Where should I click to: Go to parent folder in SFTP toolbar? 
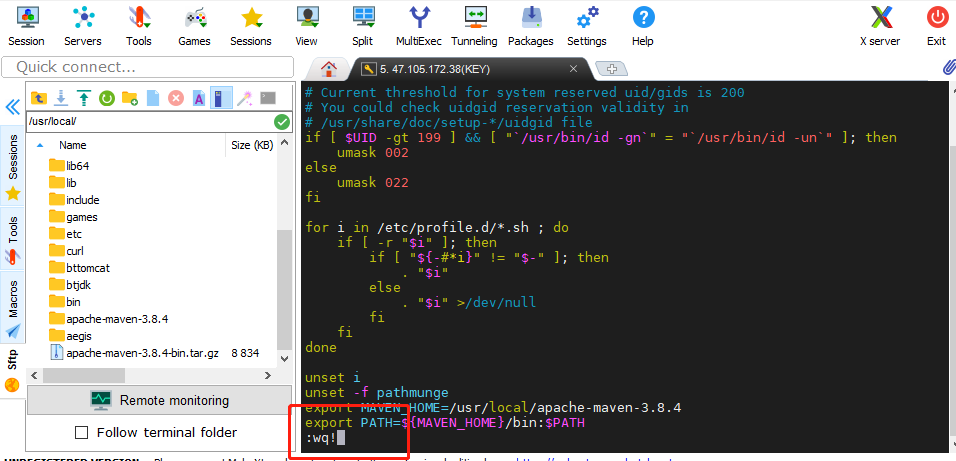coord(38,98)
